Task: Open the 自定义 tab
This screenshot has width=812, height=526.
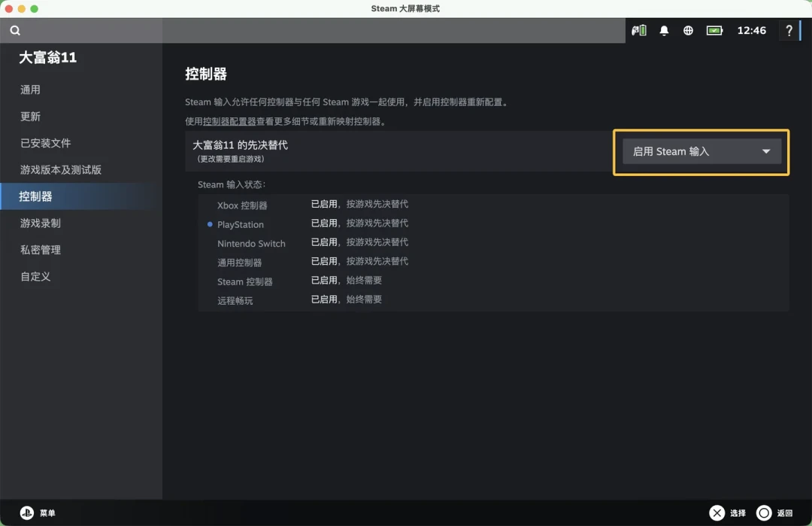Action: click(35, 277)
